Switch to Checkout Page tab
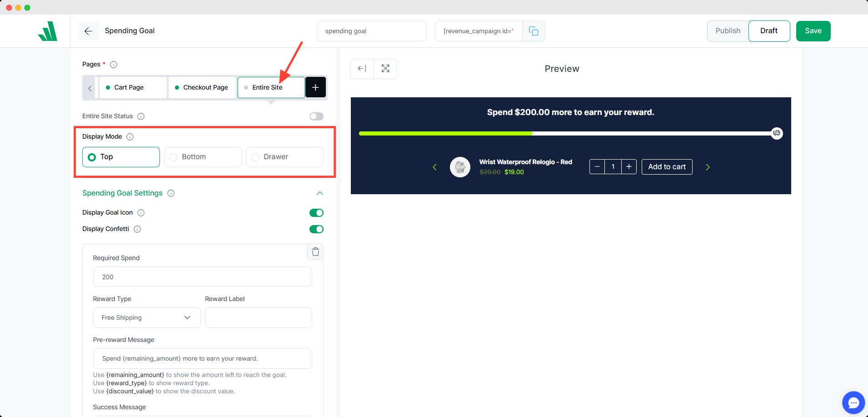The image size is (868, 417). tap(202, 87)
